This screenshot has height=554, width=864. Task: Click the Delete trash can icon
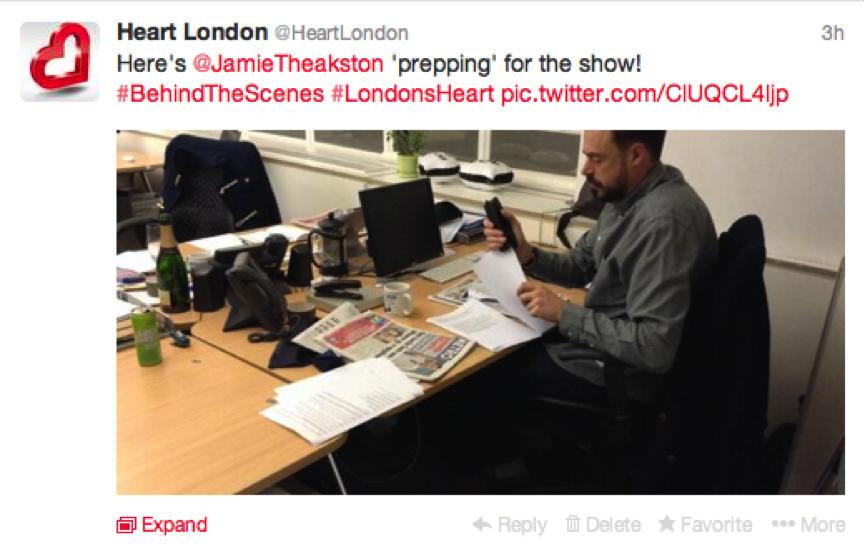point(573,524)
